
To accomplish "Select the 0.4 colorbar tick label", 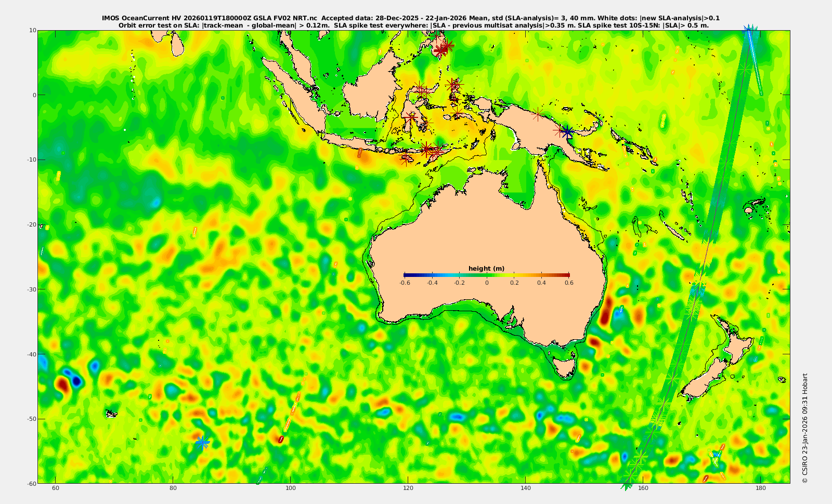I will click(x=542, y=283).
